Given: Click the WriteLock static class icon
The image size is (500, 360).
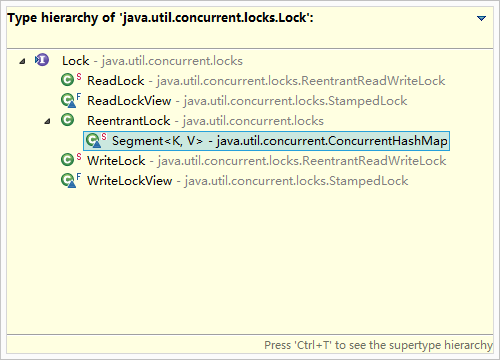Looking at the screenshot, I should [71, 160].
